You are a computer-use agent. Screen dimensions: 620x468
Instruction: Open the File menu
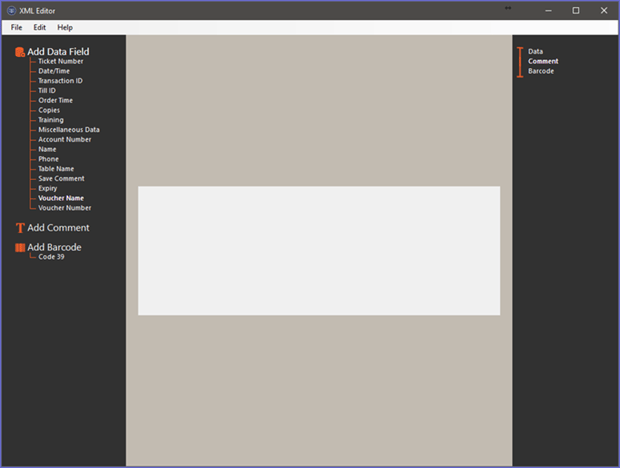pyautogui.click(x=16, y=27)
